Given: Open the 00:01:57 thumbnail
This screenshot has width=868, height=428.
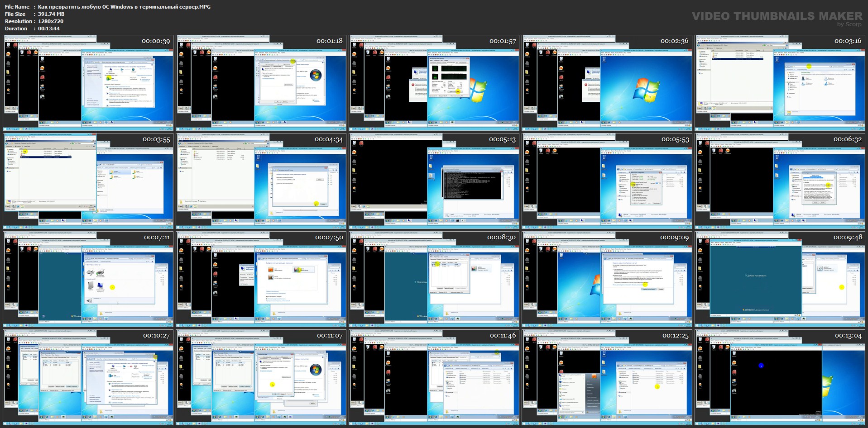Looking at the screenshot, I should 434,83.
